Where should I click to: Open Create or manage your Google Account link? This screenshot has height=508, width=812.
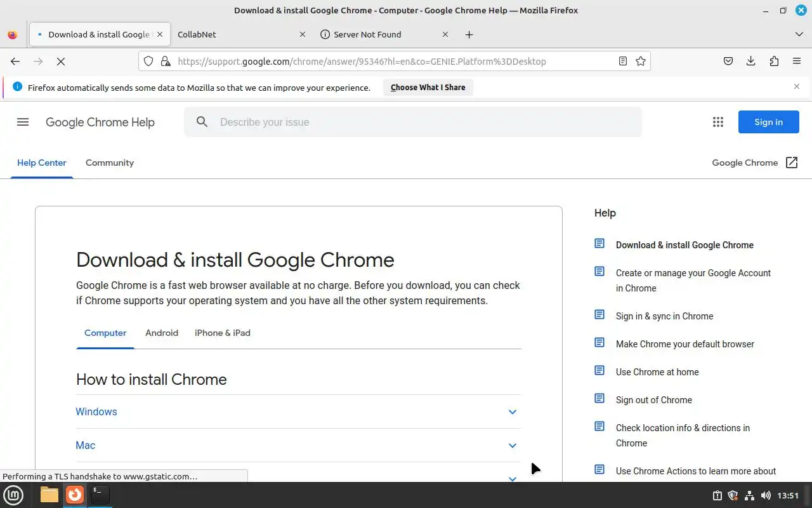click(x=693, y=281)
